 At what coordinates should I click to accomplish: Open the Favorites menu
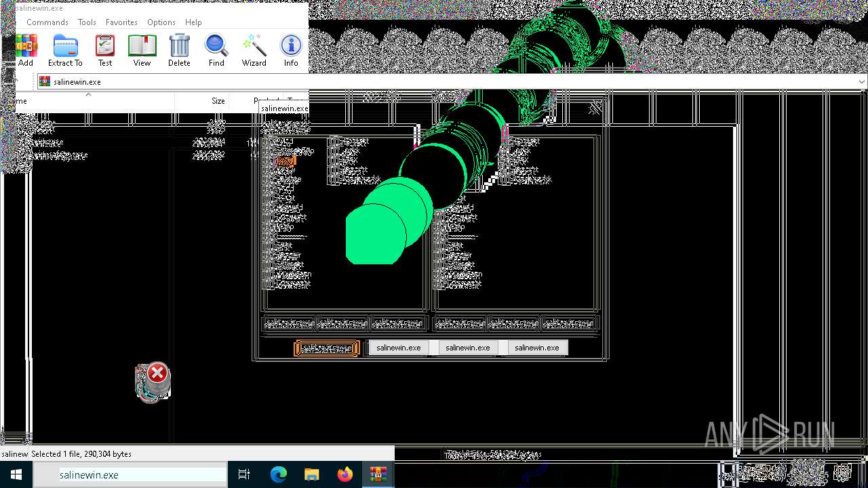pyautogui.click(x=121, y=22)
